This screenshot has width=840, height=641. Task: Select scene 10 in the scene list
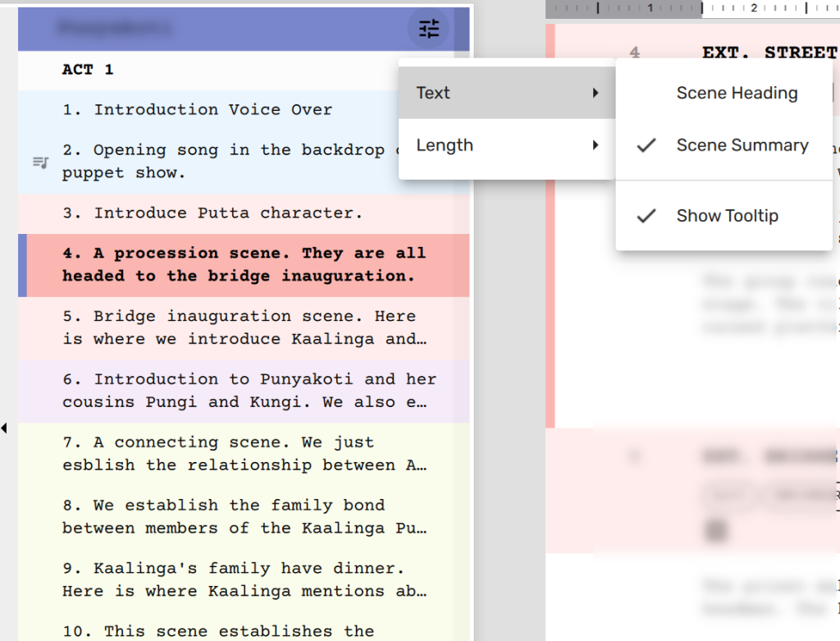[218, 630]
